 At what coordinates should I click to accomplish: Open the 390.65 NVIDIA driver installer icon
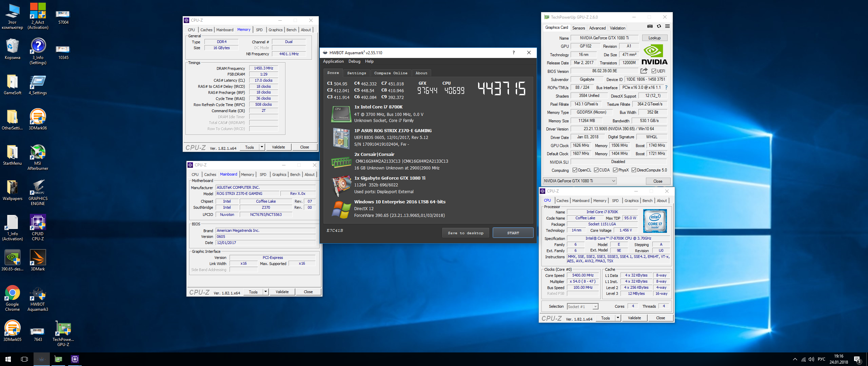click(x=12, y=260)
